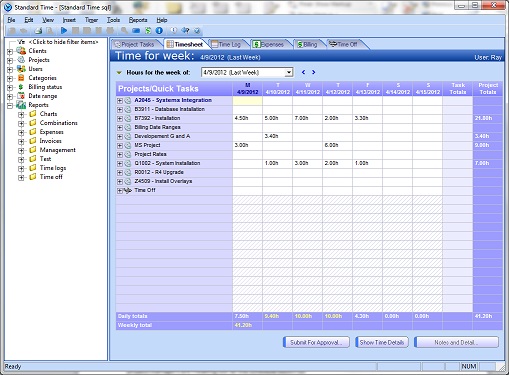Go to the next week arrow
Screen dimensions: 509x375
[x=314, y=72]
